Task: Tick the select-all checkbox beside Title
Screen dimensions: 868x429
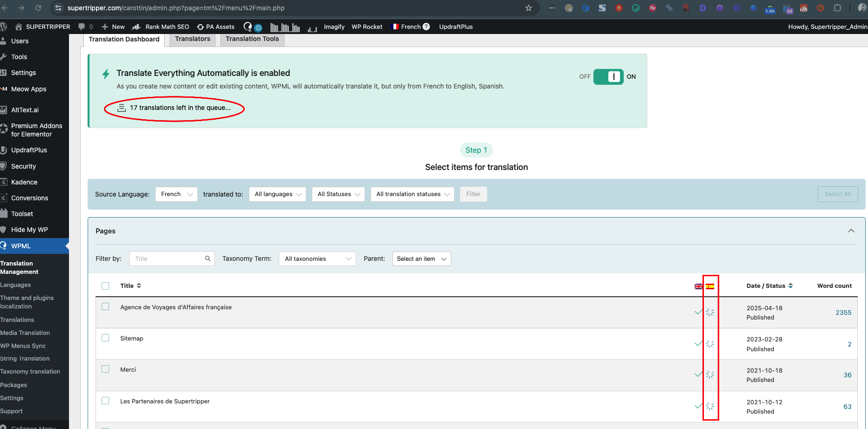Action: coord(105,286)
